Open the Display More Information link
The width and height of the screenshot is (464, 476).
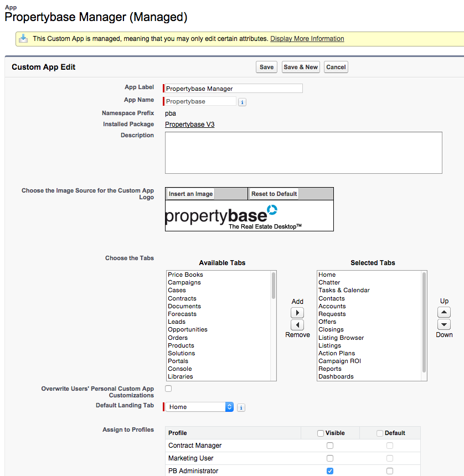307,39
